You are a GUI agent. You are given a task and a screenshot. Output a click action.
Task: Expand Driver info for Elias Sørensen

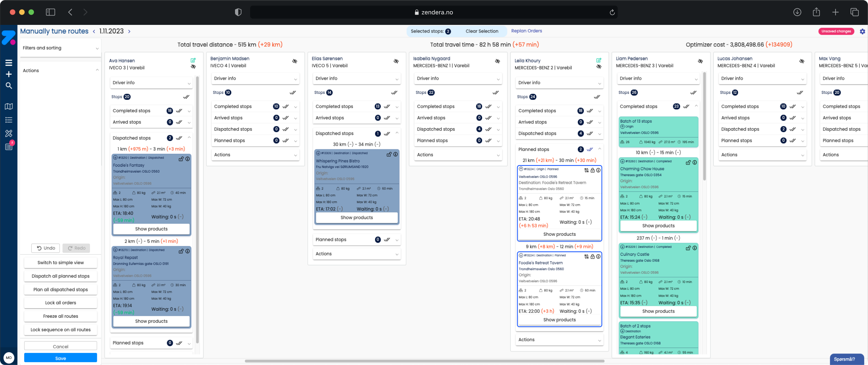click(357, 78)
